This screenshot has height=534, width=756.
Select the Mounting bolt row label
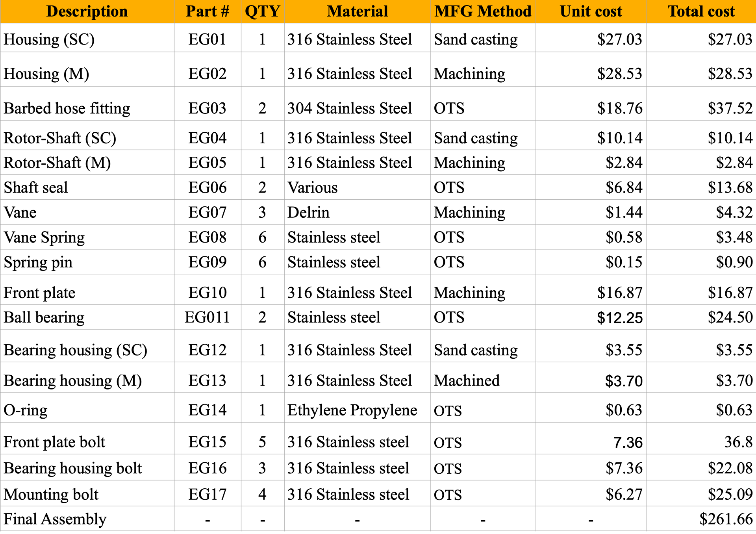point(51,495)
